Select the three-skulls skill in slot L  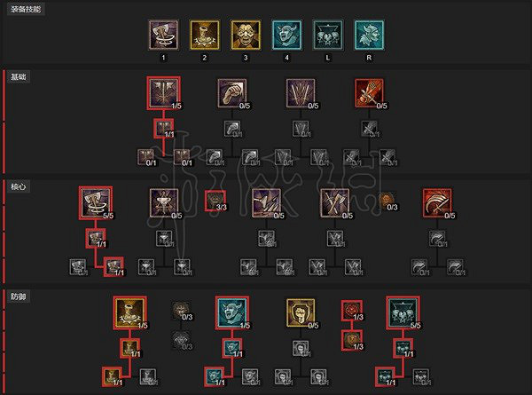[x=328, y=35]
